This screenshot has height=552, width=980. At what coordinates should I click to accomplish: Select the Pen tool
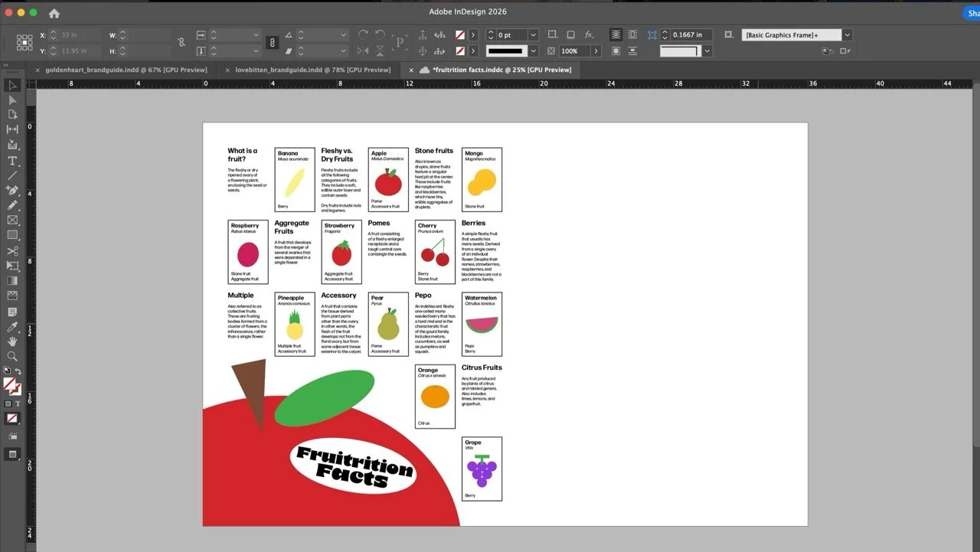tap(12, 191)
